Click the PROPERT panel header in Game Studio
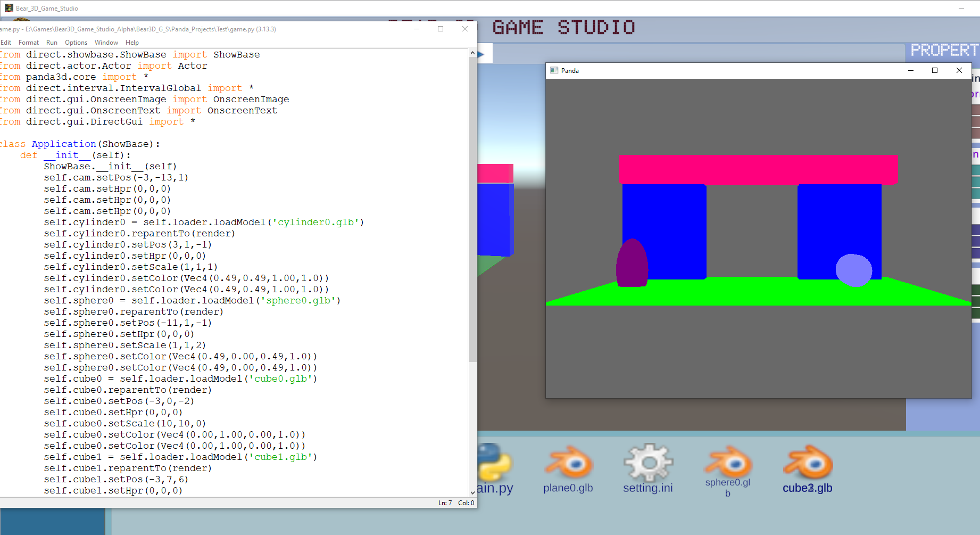Image resolution: width=980 pixels, height=535 pixels. (944, 50)
